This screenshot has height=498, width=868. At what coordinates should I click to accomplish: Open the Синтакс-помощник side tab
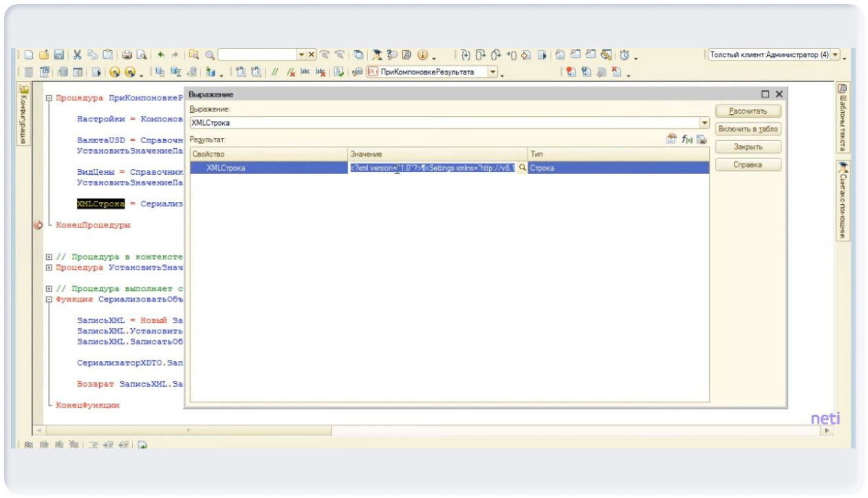843,200
